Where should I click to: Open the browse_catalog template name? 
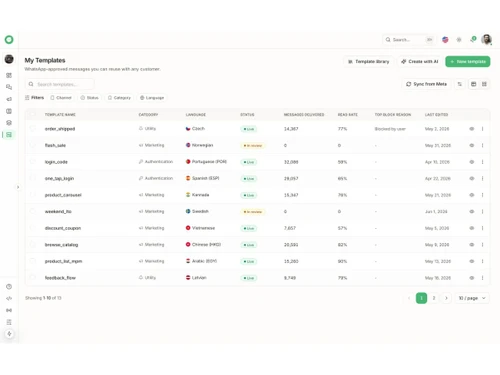[x=61, y=245]
